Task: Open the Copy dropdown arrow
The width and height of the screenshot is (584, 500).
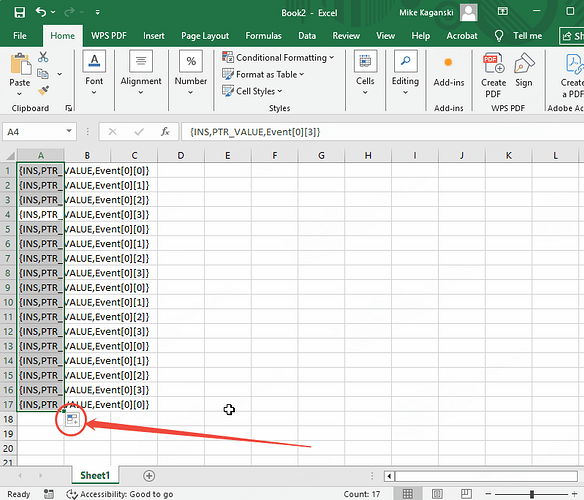Action: point(60,74)
